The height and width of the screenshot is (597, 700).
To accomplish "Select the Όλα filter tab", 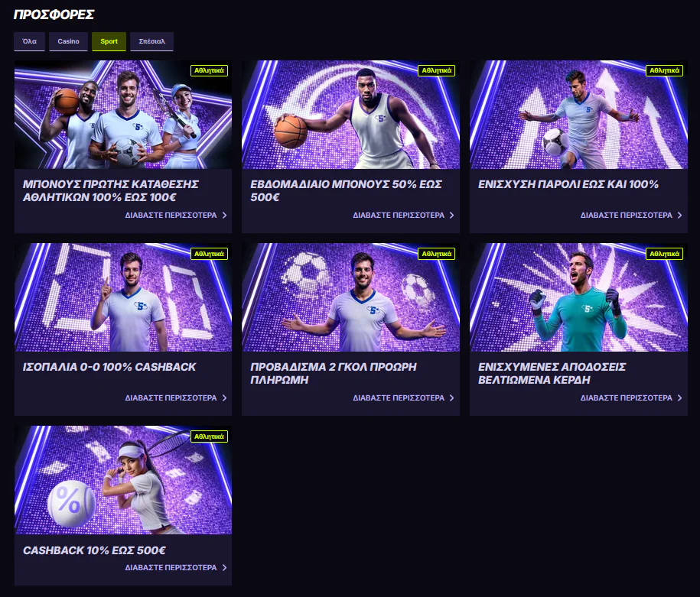I will pyautogui.click(x=30, y=41).
